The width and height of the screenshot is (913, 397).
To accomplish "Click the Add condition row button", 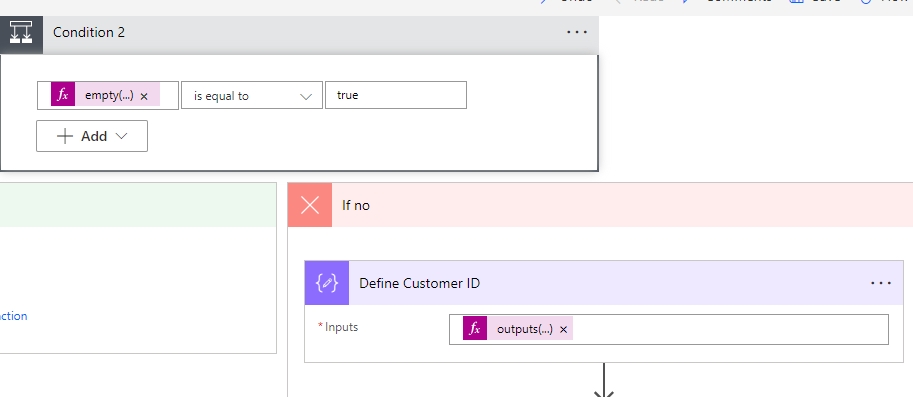I will (92, 136).
